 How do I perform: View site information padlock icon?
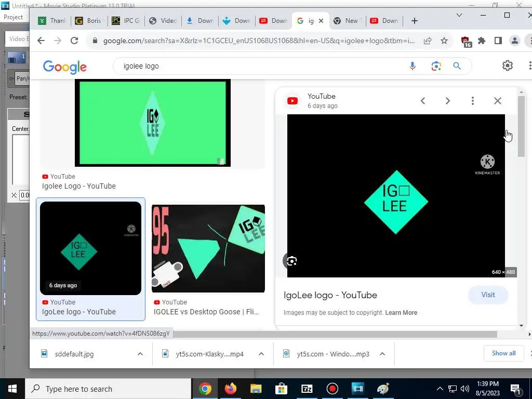tap(96, 41)
